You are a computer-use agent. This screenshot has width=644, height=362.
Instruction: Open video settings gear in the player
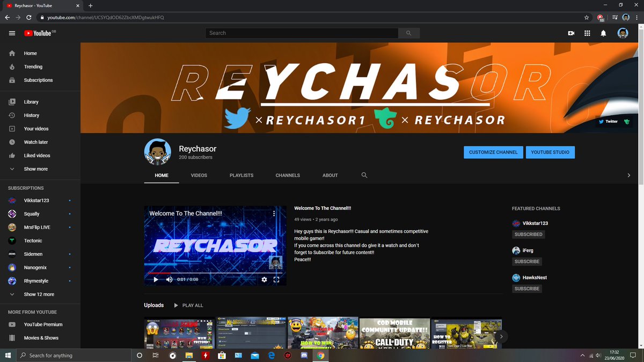coord(264,279)
